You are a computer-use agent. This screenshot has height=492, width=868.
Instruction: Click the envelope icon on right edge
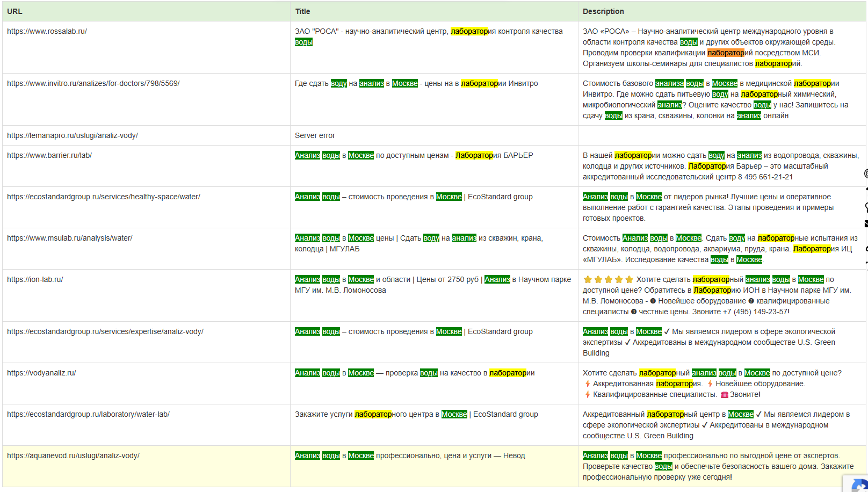click(866, 223)
